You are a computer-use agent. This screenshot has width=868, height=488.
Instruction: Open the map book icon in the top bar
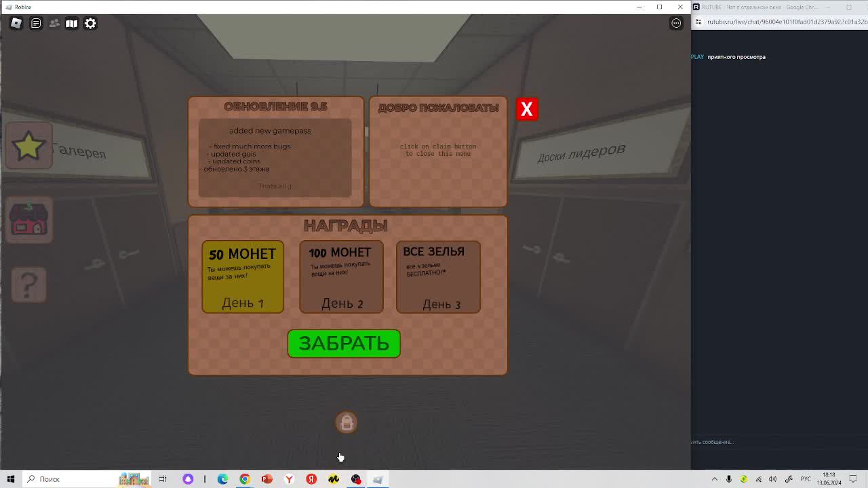pos(71,23)
